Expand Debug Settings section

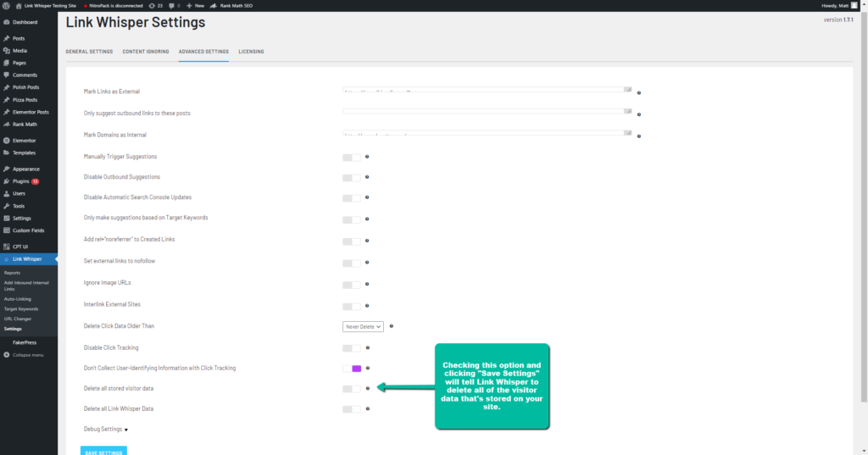pos(106,429)
